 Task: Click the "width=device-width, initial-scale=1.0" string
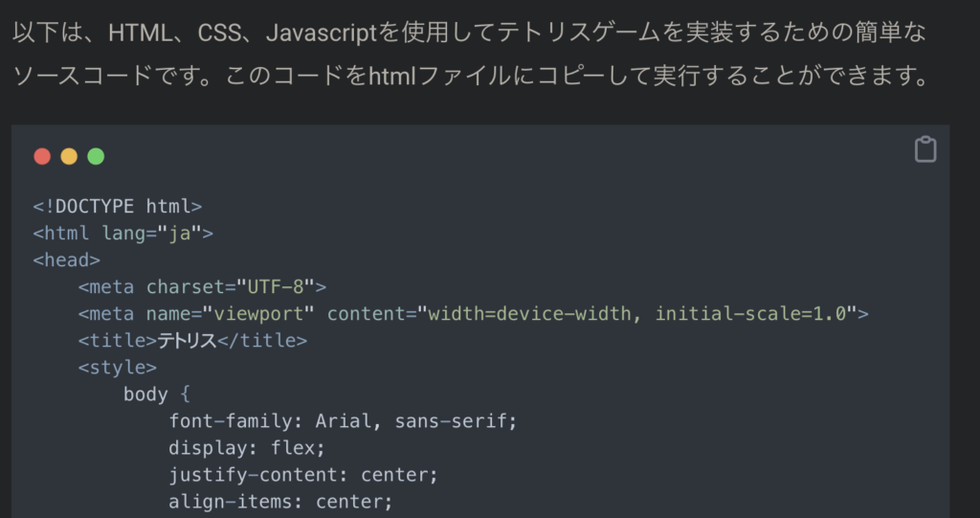637,313
